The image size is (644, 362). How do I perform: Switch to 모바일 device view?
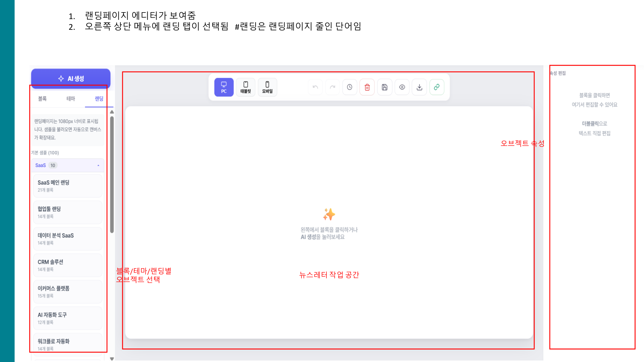[x=267, y=87]
